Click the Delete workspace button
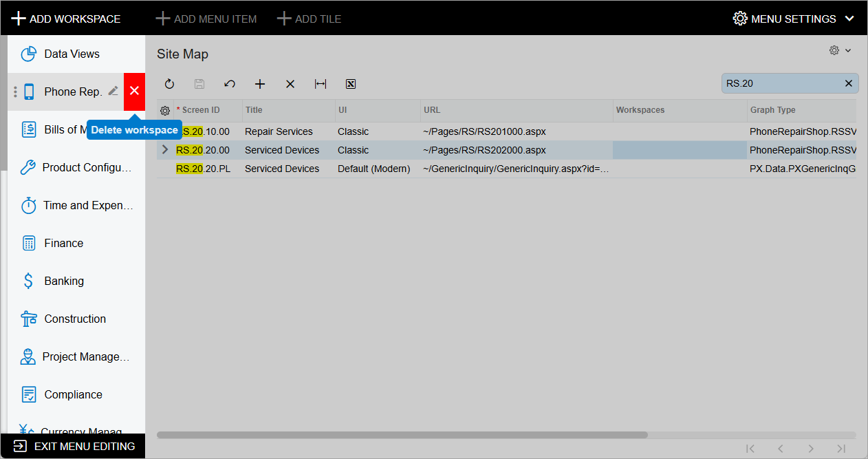This screenshot has height=459, width=868. click(x=134, y=92)
